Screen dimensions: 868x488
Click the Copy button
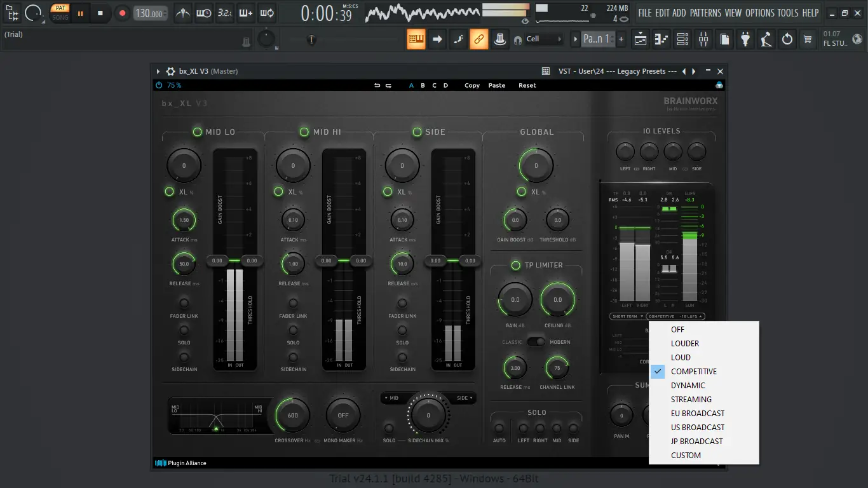coord(472,85)
